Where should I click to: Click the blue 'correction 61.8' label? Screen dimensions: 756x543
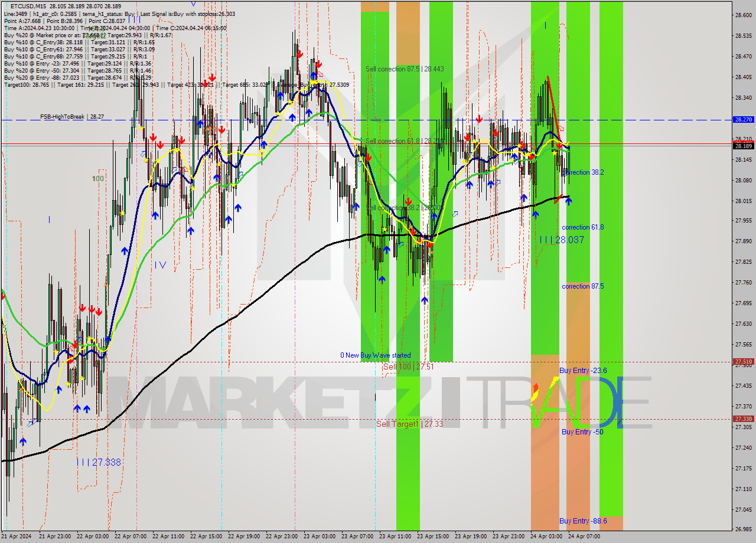[x=583, y=227]
